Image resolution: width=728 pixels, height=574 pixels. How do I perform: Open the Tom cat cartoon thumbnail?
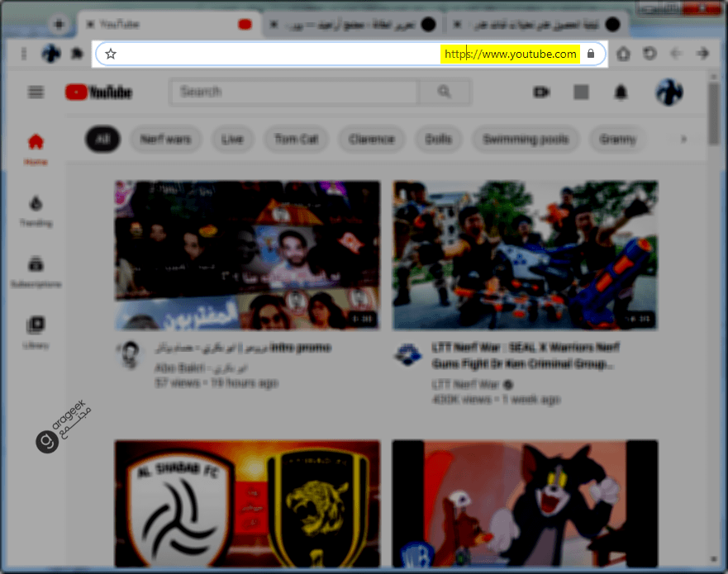pos(525,504)
